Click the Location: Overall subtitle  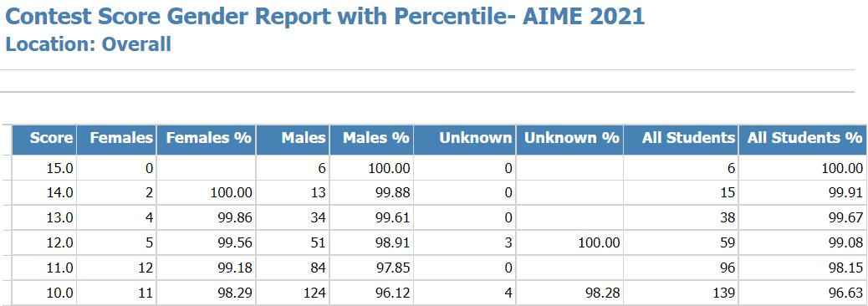pyautogui.click(x=88, y=43)
